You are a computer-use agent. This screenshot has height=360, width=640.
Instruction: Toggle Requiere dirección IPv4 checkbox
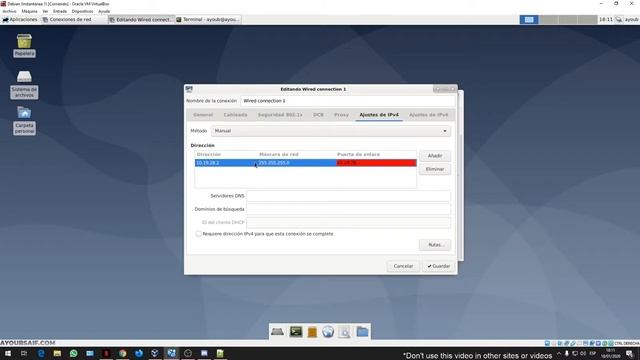pos(198,234)
